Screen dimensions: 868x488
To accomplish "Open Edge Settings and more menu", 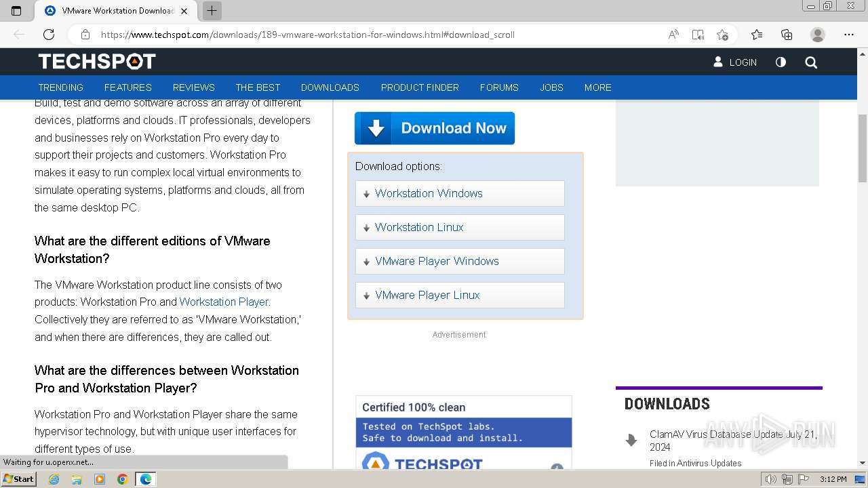I will pyautogui.click(x=849, y=35).
